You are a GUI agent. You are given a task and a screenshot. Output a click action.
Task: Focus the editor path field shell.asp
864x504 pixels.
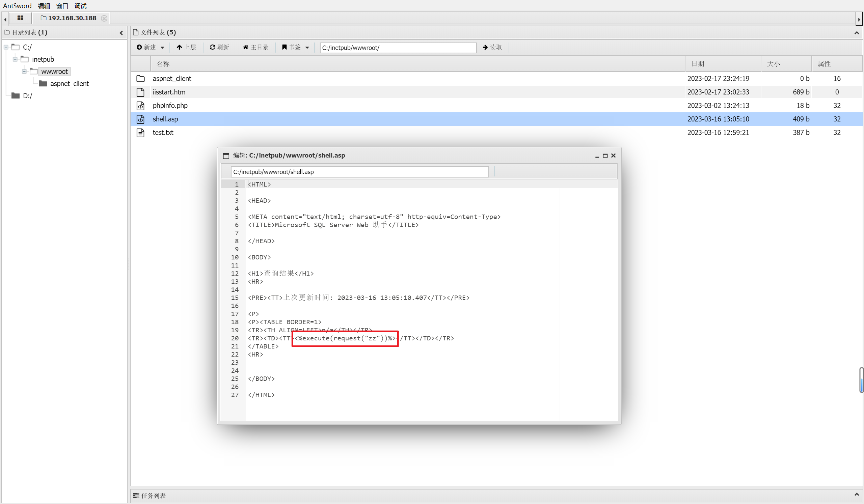click(x=360, y=172)
